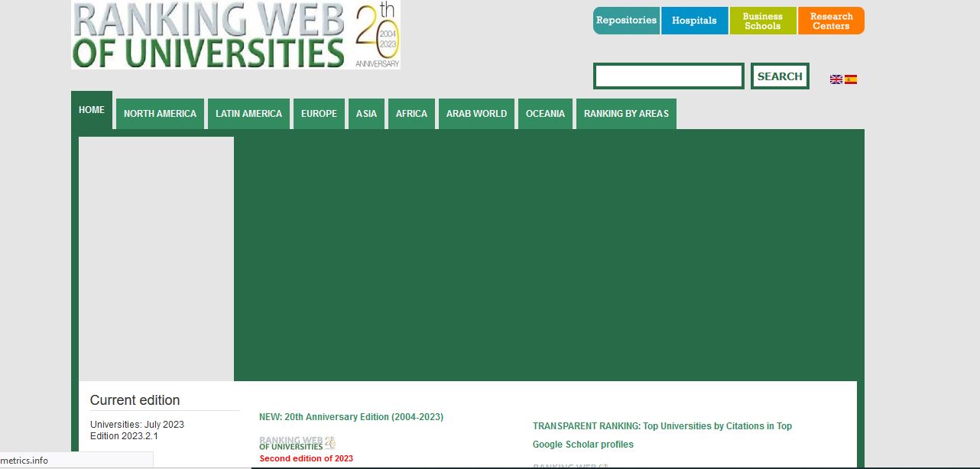Open the Hospitals ranking button
This screenshot has height=469, width=980.
[x=694, y=21]
